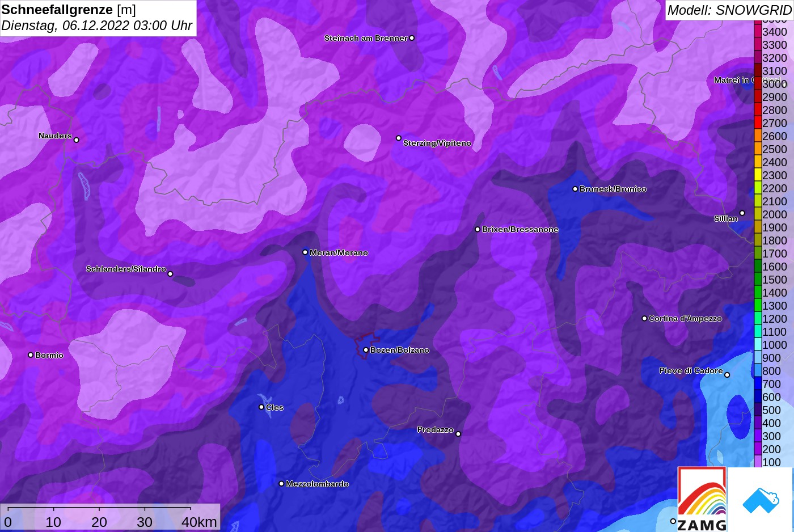Click the Steinach am Brenner marker dot
This screenshot has height=532, width=794.
(412, 38)
